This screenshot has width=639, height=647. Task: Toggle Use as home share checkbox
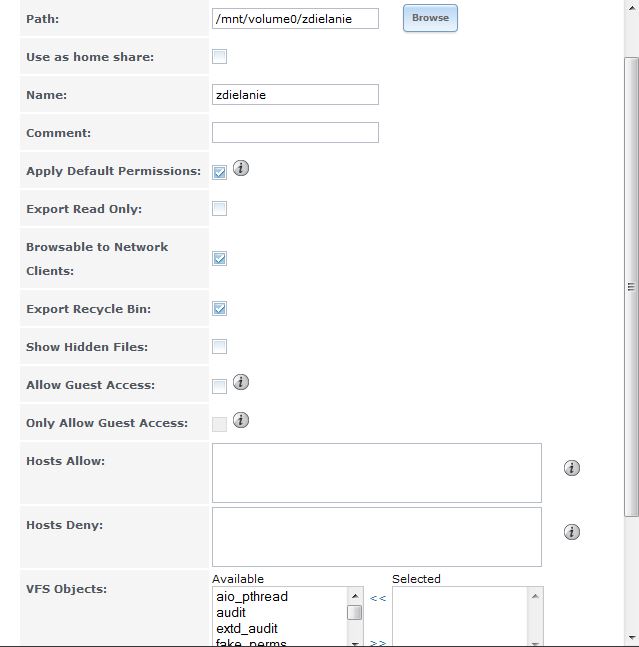coord(219,57)
